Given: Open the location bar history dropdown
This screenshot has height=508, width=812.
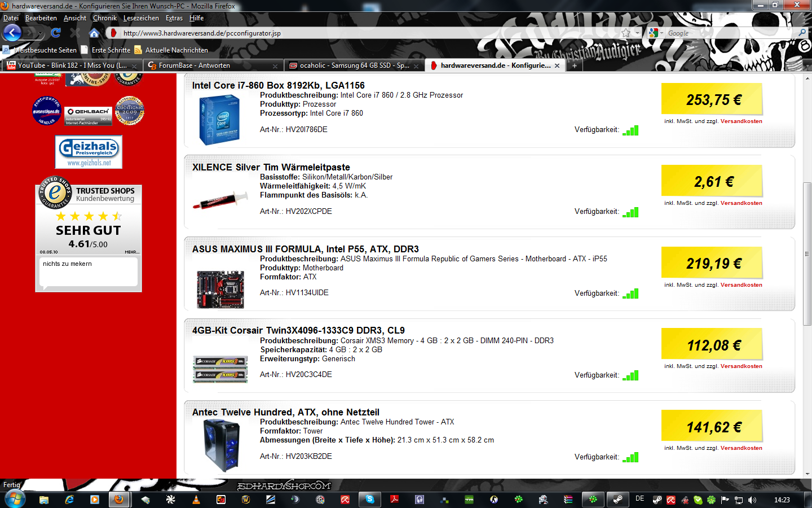Looking at the screenshot, I should click(x=637, y=33).
